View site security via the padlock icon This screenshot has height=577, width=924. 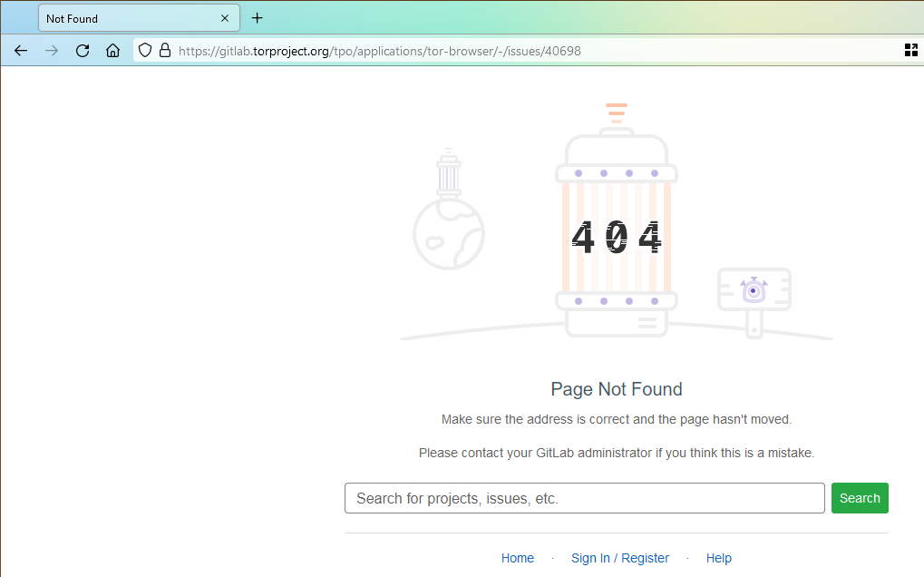pos(164,50)
